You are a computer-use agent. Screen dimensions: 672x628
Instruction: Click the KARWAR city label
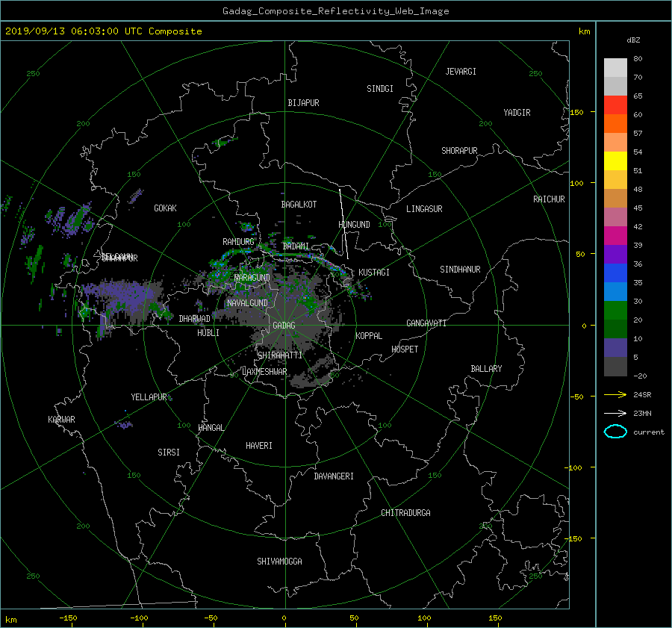[x=61, y=420]
